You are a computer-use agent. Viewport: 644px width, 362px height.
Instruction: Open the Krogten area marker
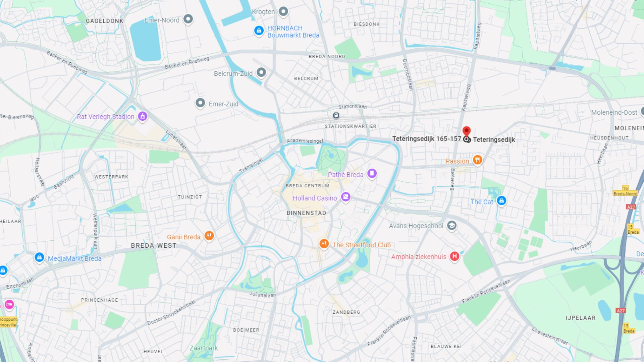click(283, 11)
